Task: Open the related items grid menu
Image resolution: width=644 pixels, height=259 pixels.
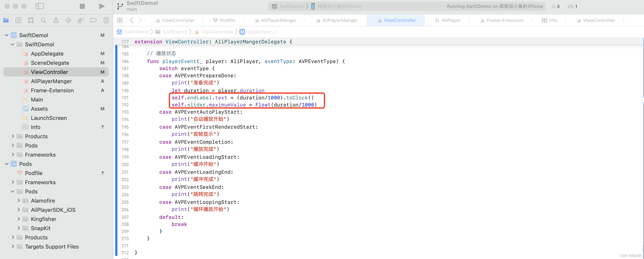Action: [x=120, y=20]
